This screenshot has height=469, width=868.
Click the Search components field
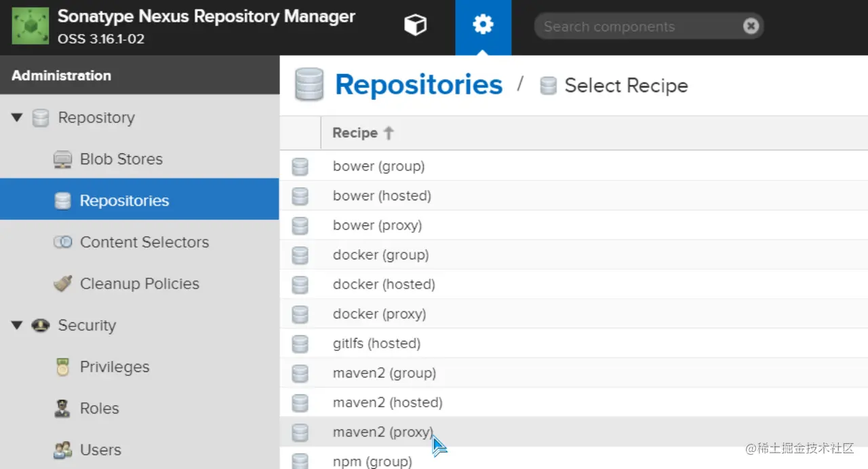pyautogui.click(x=649, y=26)
